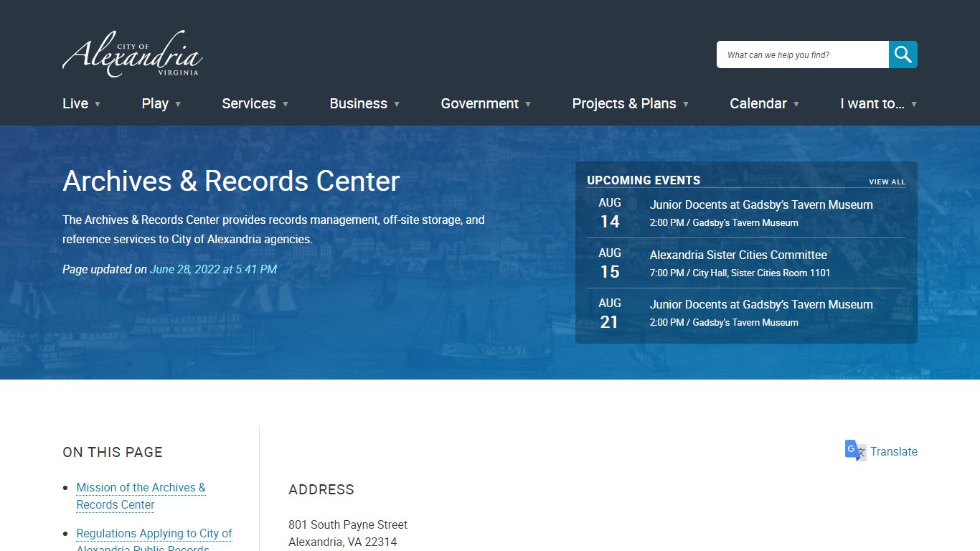Open the Aug 14 Junior Docents event
Viewport: 980px width, 551px height.
tap(761, 204)
